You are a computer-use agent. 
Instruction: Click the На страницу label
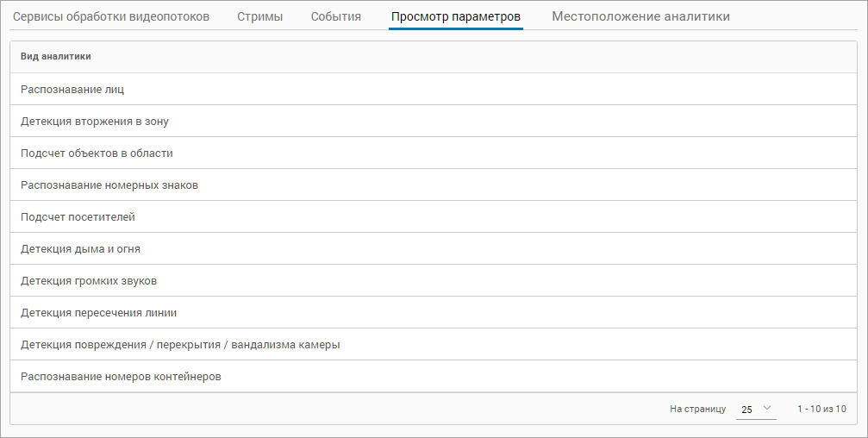pyautogui.click(x=697, y=409)
